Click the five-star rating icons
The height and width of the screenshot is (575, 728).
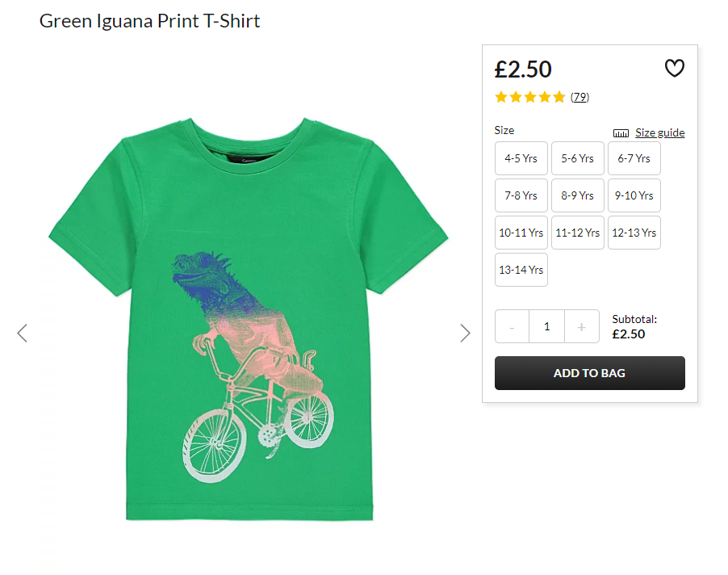(x=529, y=97)
